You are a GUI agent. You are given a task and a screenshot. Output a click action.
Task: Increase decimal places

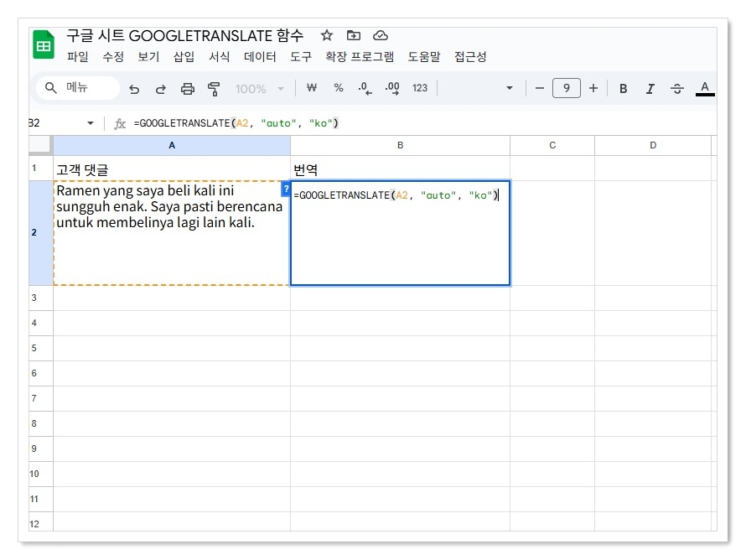pos(392,89)
